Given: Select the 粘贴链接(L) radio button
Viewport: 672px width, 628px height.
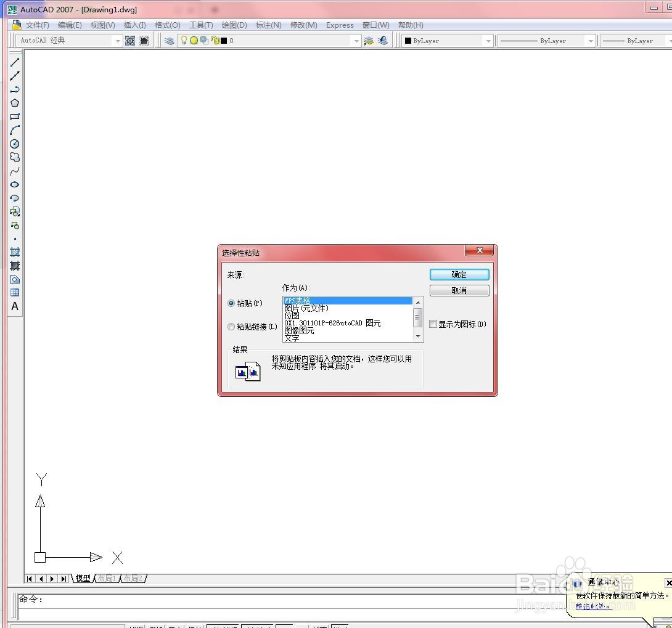Looking at the screenshot, I should click(231, 327).
